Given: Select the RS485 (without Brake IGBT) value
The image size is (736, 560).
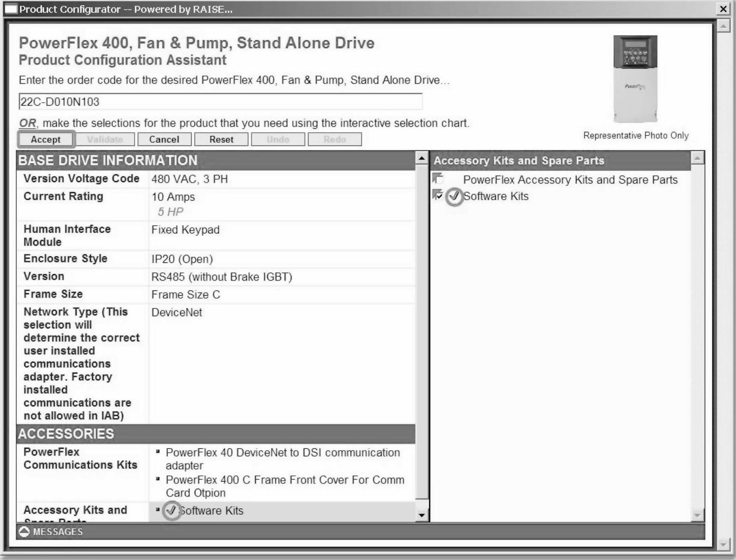Looking at the screenshot, I should tap(222, 277).
